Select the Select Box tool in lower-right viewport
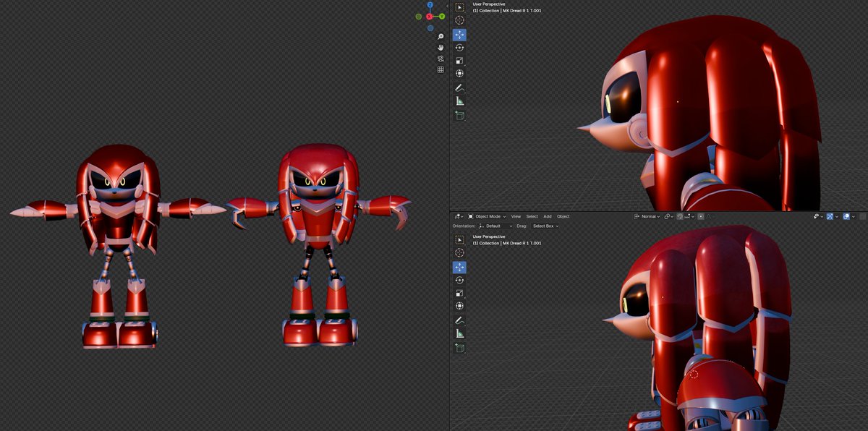Image resolution: width=868 pixels, height=431 pixels. click(x=459, y=239)
